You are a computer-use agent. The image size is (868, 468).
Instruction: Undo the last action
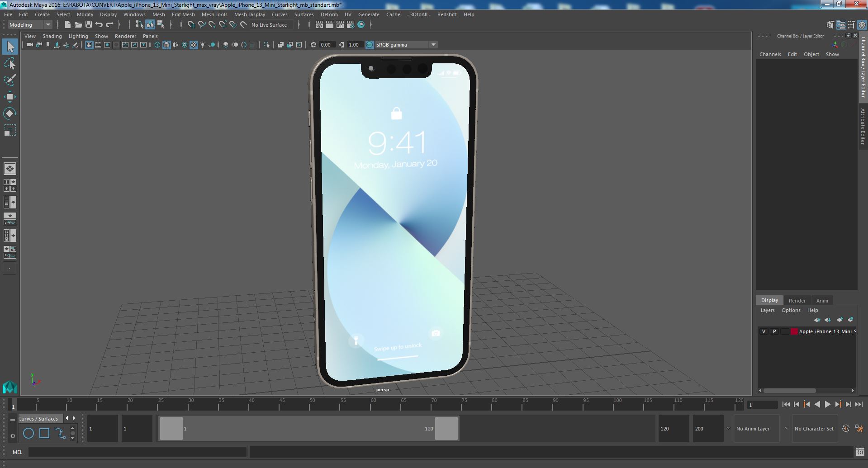pyautogui.click(x=99, y=25)
